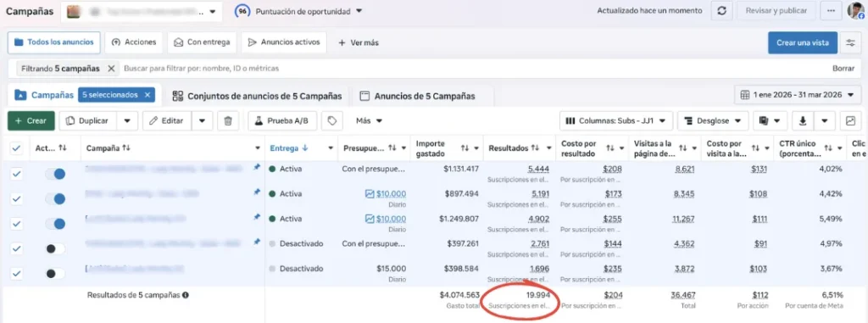The image size is (868, 323).
Task: Select the Todos los anuncios view
Action: 53,42
